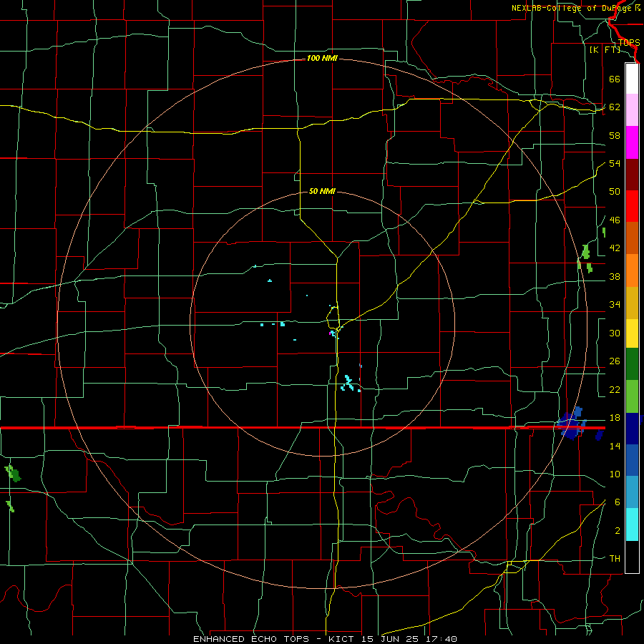Select the yellow swatch between 34 and 30
This screenshot has width=644, height=644.
(632, 333)
